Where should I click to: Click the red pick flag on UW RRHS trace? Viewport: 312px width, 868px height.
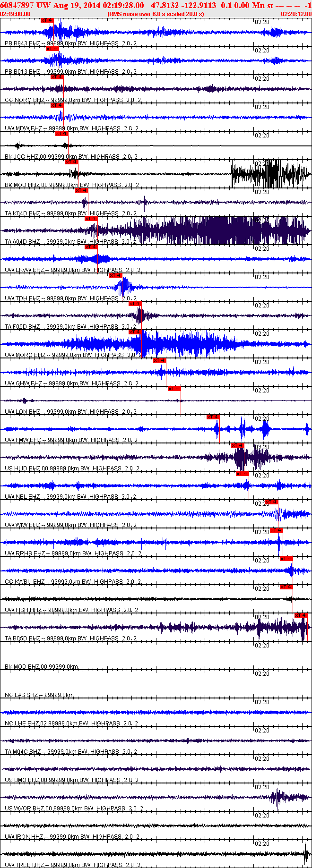click(x=277, y=530)
